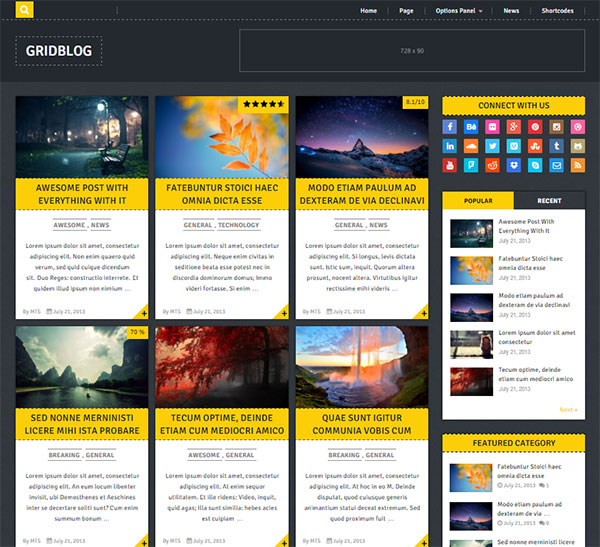Open the river and mountains image
The width and height of the screenshot is (600, 547).
[82, 367]
